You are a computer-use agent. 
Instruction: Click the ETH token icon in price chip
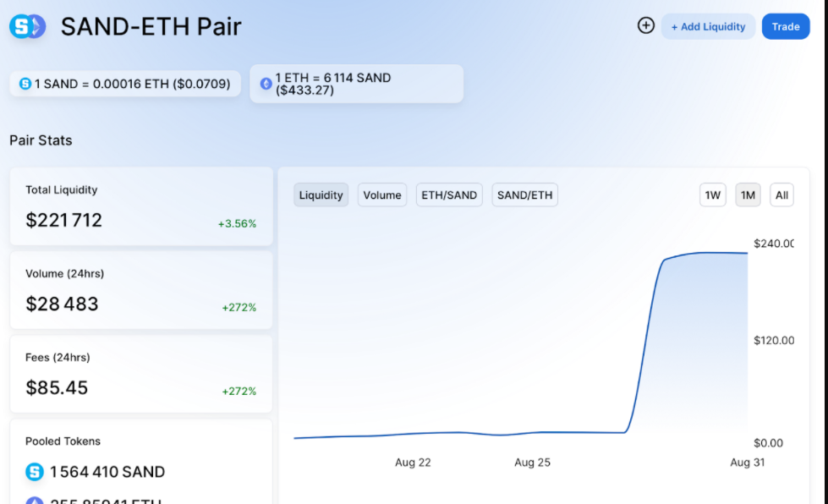click(x=266, y=84)
